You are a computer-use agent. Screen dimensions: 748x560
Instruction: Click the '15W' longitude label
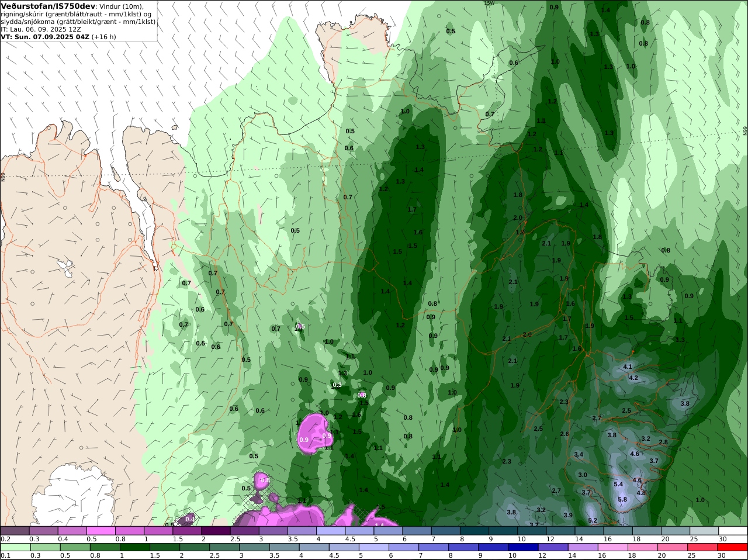click(x=489, y=3)
